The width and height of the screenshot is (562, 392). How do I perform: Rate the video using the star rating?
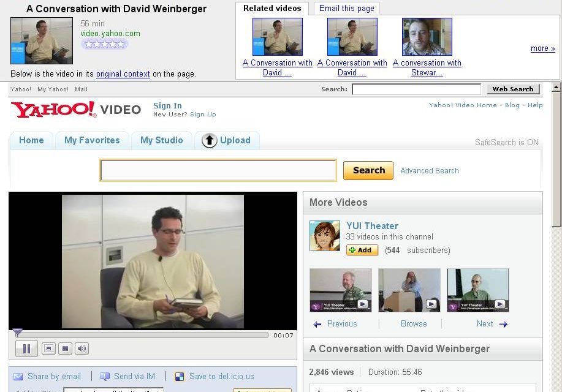point(104,44)
